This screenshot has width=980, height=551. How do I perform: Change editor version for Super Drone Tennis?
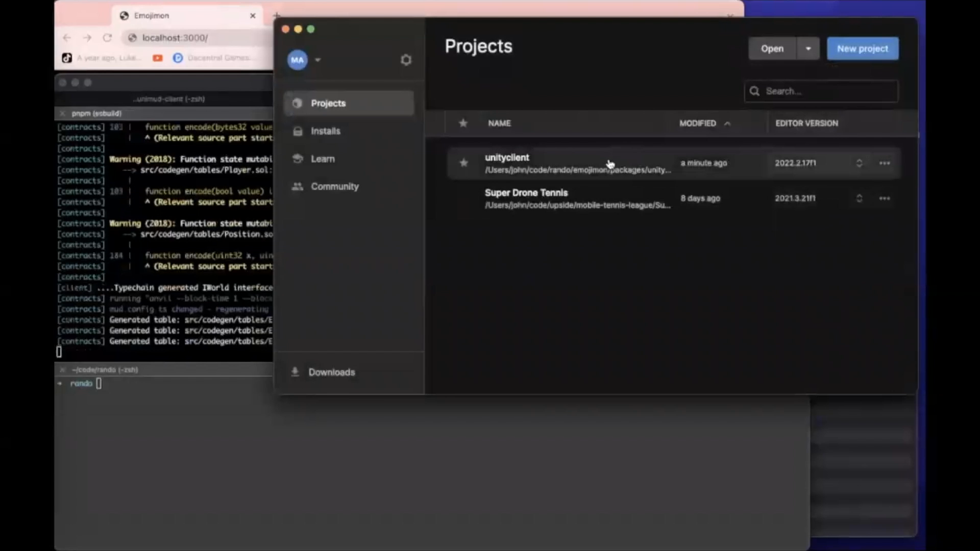coord(859,198)
